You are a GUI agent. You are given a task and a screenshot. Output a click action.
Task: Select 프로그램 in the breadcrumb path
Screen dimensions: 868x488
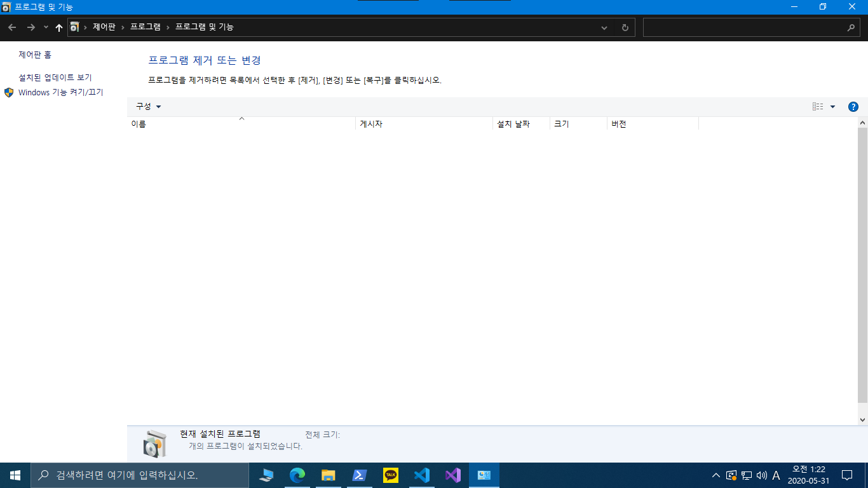tap(146, 27)
